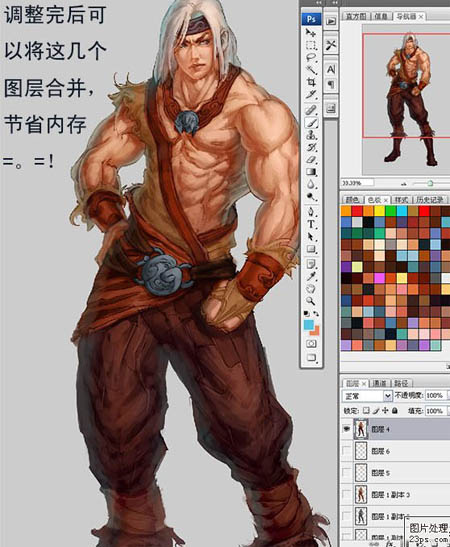Click the zoom out mountains icon in navigator

404,183
